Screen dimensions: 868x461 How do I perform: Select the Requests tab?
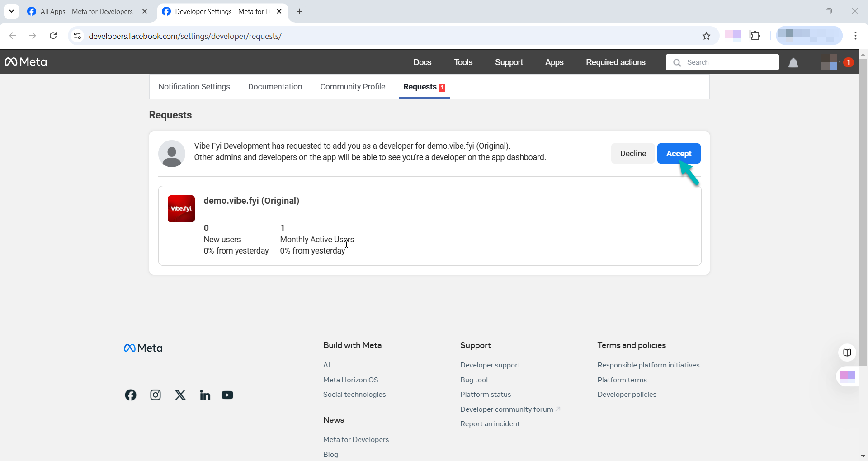pos(424,87)
